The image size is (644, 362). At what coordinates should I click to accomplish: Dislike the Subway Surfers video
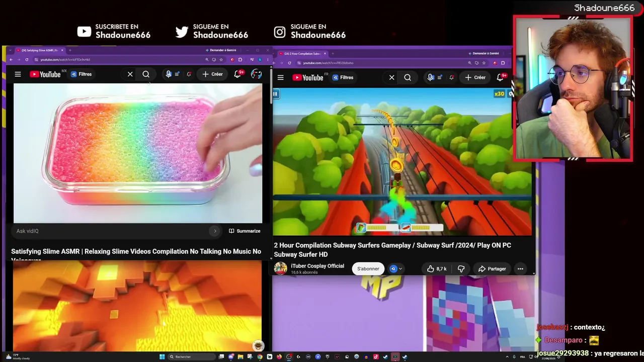(461, 268)
